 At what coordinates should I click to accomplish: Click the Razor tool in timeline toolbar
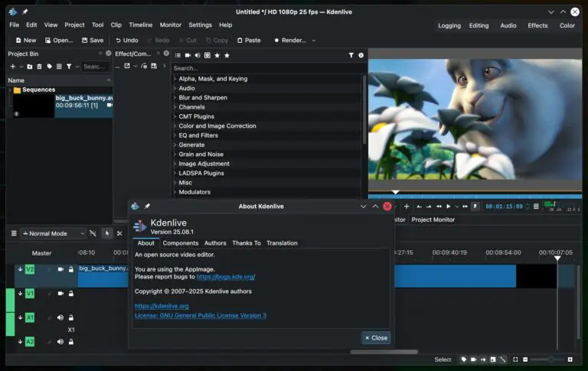119,233
